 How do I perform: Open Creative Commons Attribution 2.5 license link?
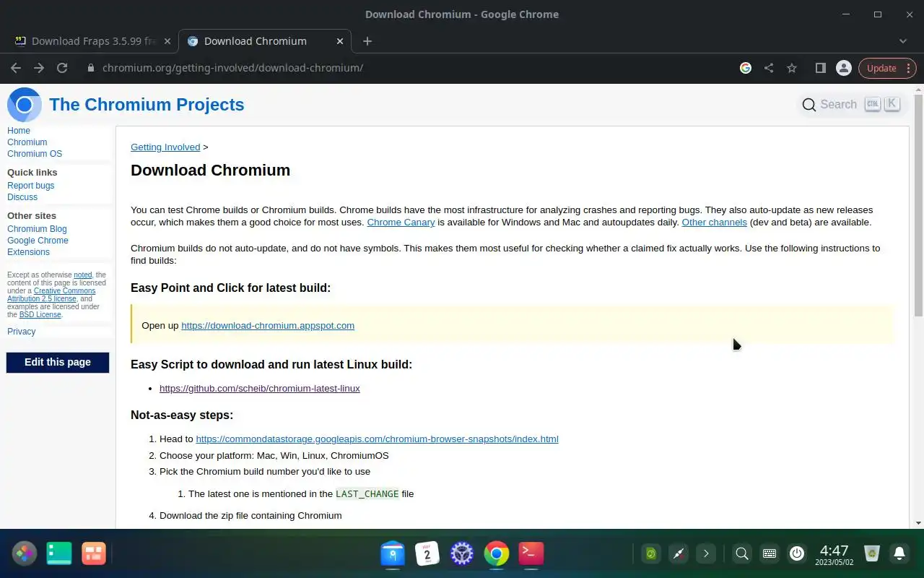(51, 295)
